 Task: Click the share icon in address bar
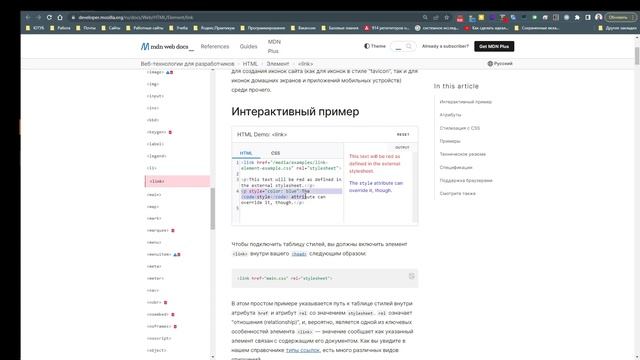(x=436, y=18)
